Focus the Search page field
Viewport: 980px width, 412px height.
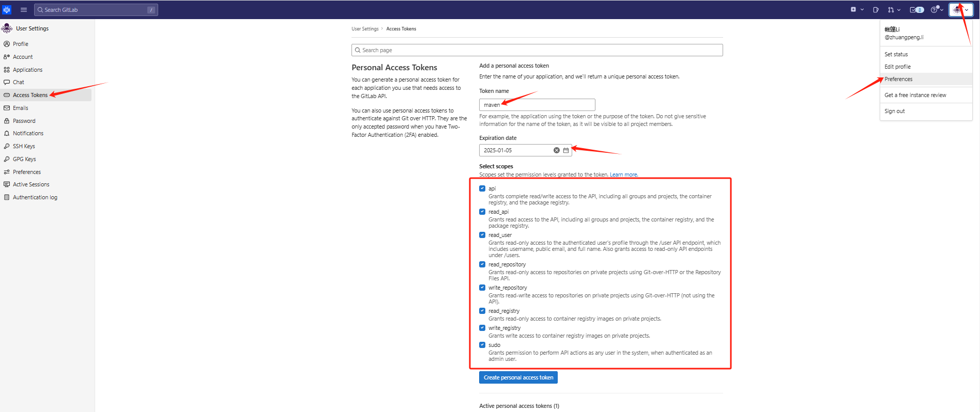point(537,50)
